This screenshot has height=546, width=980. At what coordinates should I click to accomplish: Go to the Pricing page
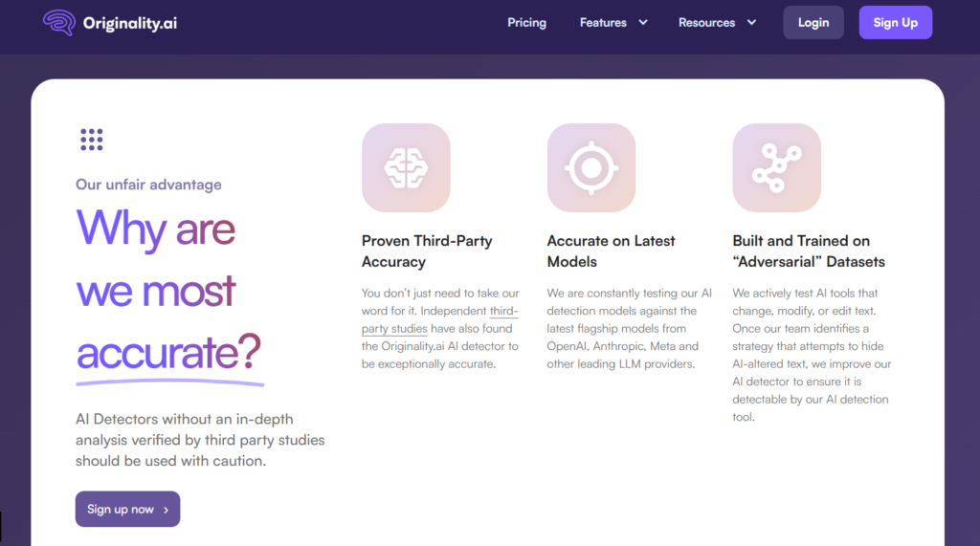coord(527,23)
